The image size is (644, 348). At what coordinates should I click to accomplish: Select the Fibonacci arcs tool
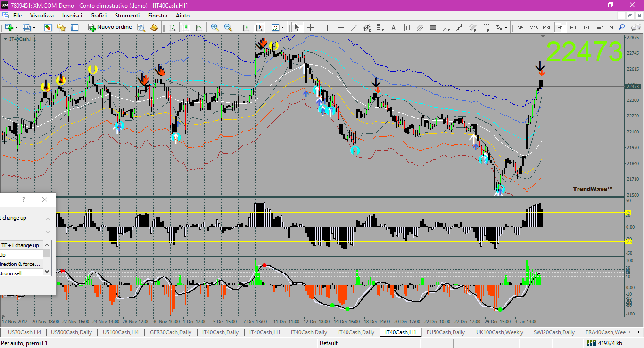pos(446,27)
